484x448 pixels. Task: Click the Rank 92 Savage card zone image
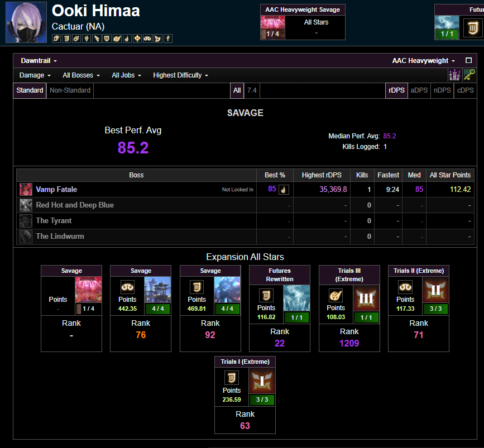pyautogui.click(x=227, y=290)
